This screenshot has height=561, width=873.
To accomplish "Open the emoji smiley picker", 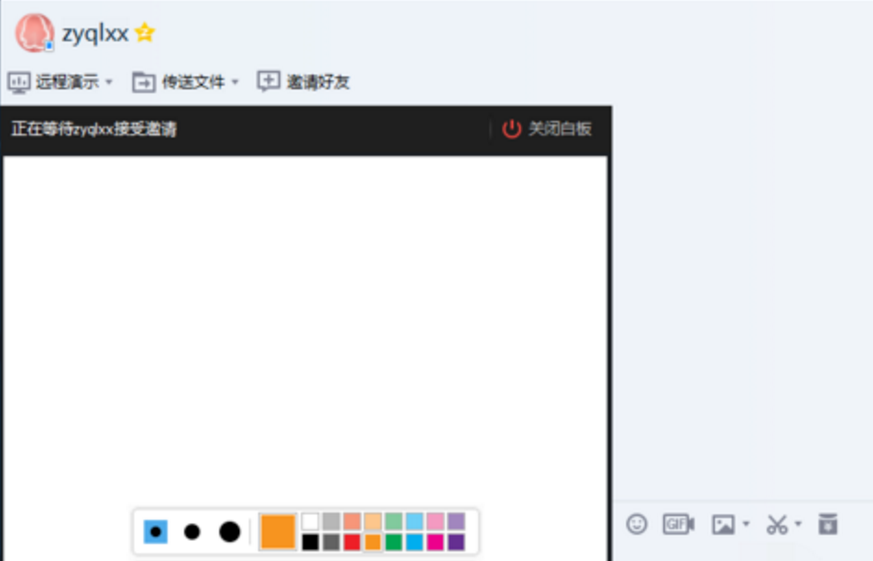I will 636,524.
